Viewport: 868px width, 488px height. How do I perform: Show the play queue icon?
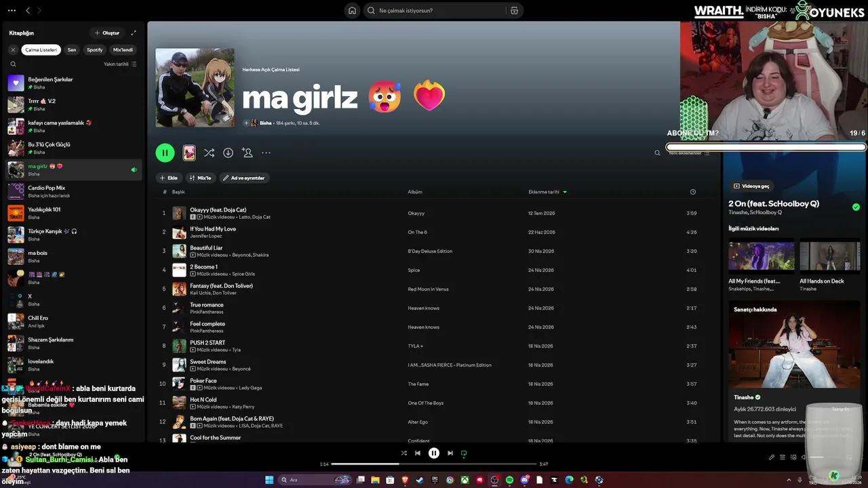point(783,457)
